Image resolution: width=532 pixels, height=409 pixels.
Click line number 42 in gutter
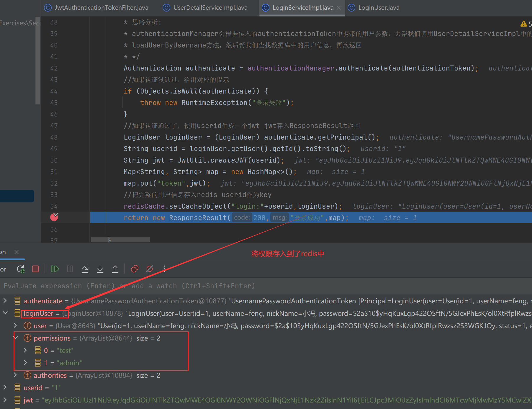(x=54, y=68)
